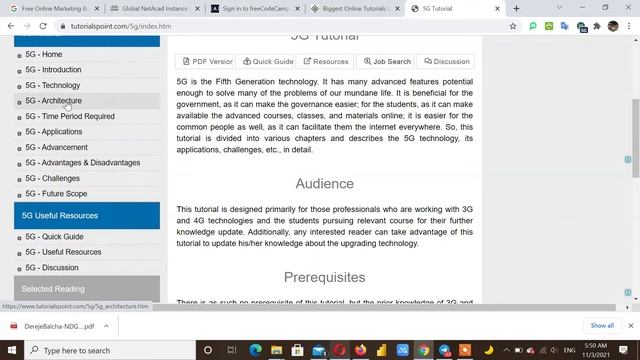640x360 pixels.
Task: Click the PDF Version button
Action: click(x=204, y=62)
